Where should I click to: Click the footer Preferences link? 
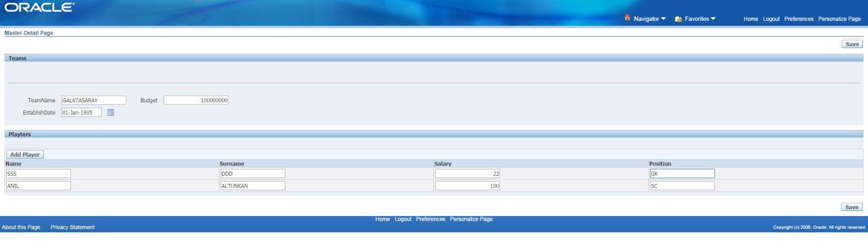430,219
